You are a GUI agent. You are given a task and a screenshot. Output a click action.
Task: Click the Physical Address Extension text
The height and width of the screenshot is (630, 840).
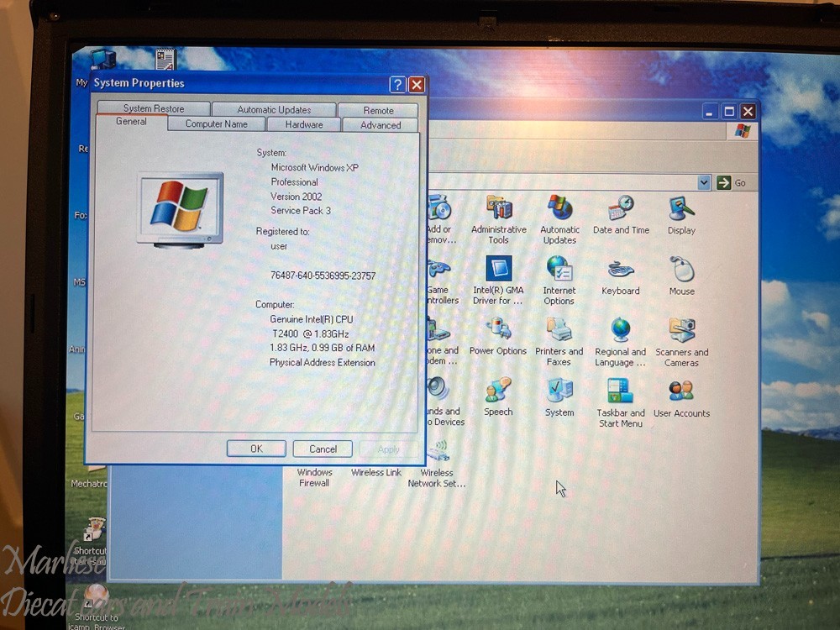(x=322, y=362)
